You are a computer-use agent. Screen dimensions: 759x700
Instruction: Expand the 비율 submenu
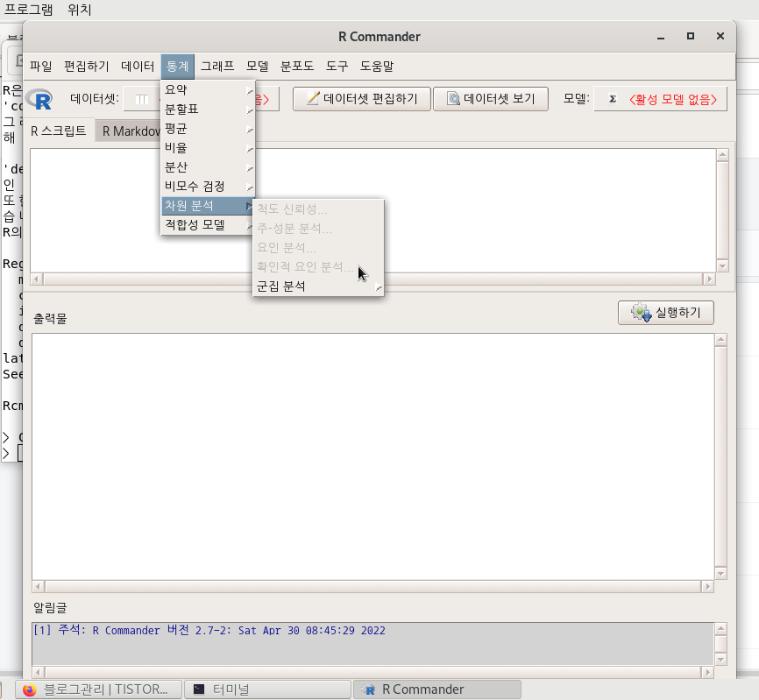pos(208,147)
